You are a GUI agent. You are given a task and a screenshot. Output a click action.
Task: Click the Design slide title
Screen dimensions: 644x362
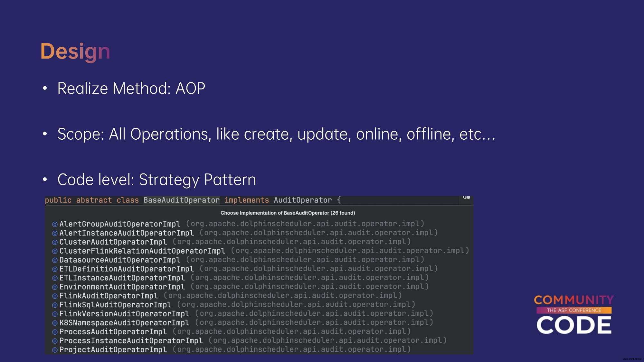point(75,51)
